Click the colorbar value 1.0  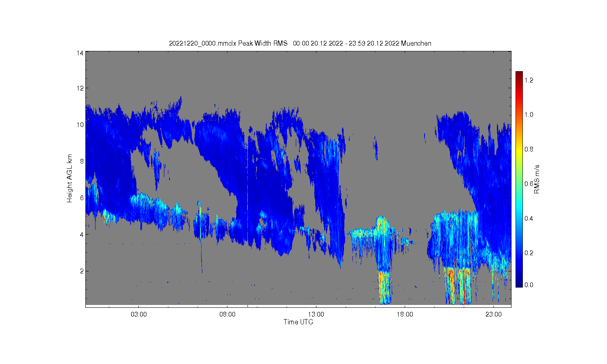[x=529, y=114]
